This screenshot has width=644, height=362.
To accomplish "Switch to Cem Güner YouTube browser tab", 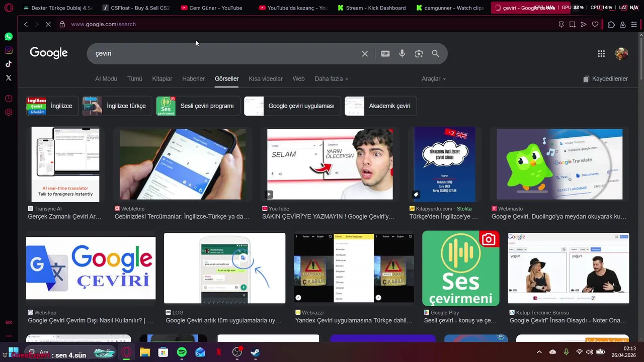I will point(215,8).
